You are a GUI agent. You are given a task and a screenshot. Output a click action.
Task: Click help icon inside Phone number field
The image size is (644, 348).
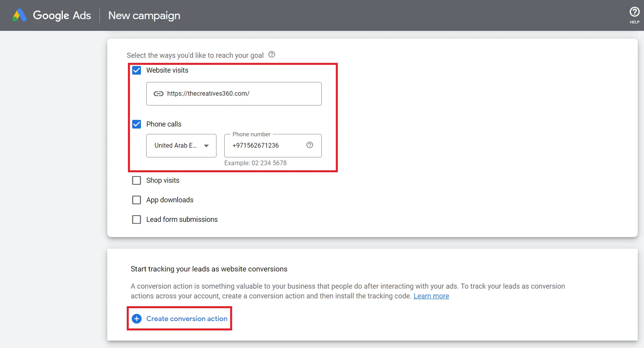tap(310, 145)
